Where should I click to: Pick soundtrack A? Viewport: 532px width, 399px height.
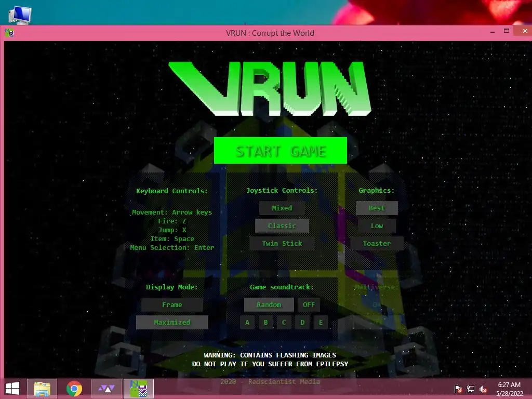point(247,322)
